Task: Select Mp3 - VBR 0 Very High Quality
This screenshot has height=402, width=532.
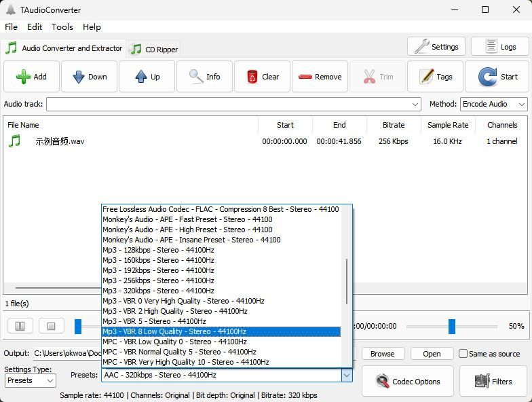Action: [221, 301]
